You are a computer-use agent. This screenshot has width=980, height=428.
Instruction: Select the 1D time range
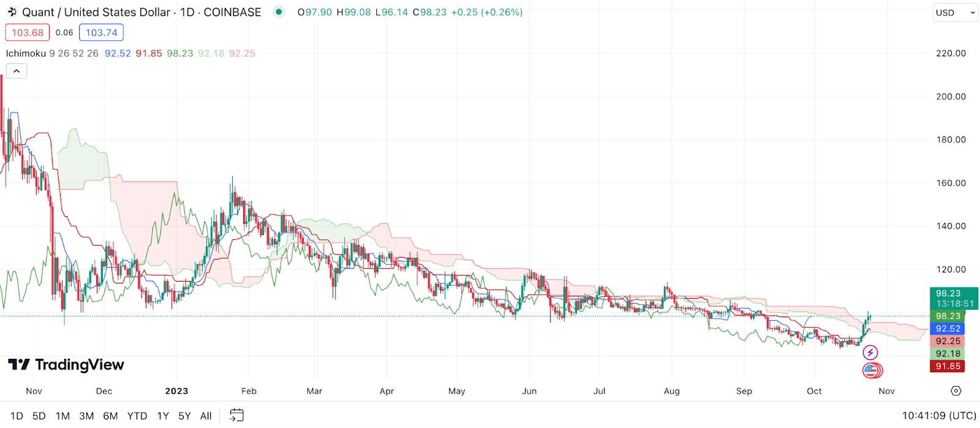point(17,416)
